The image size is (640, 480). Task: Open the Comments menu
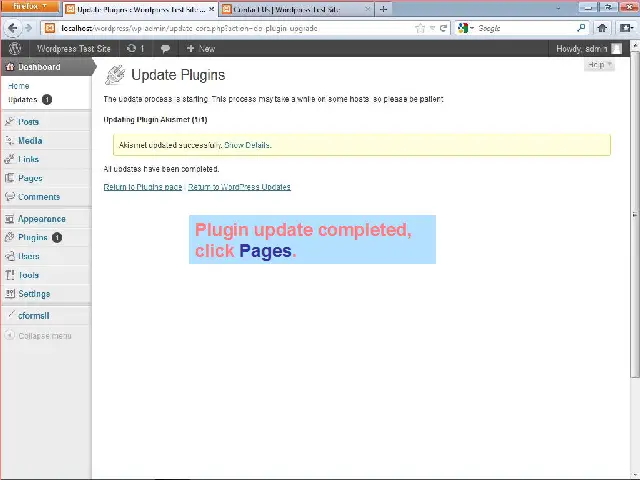(x=39, y=197)
